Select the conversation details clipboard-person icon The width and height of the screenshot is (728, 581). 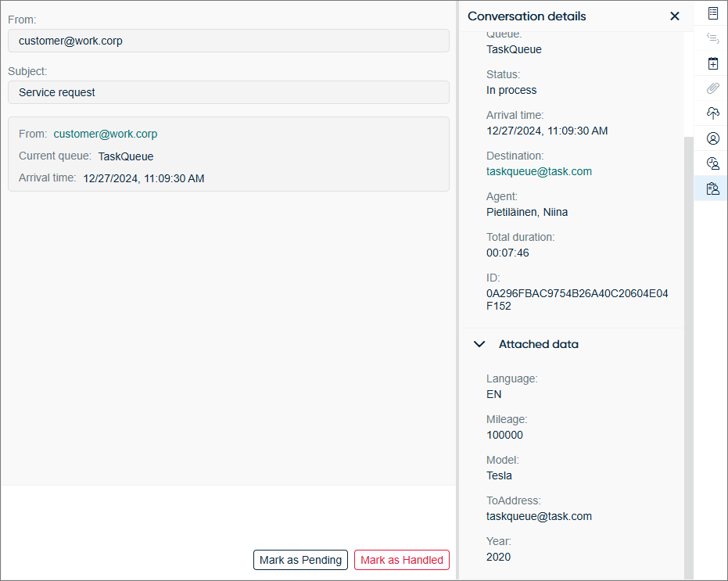pyautogui.click(x=712, y=188)
